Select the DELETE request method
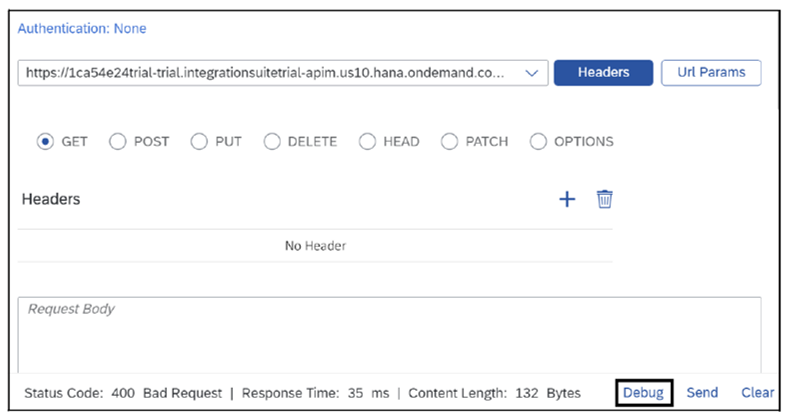Viewport: 787px width, 418px height. tap(272, 142)
